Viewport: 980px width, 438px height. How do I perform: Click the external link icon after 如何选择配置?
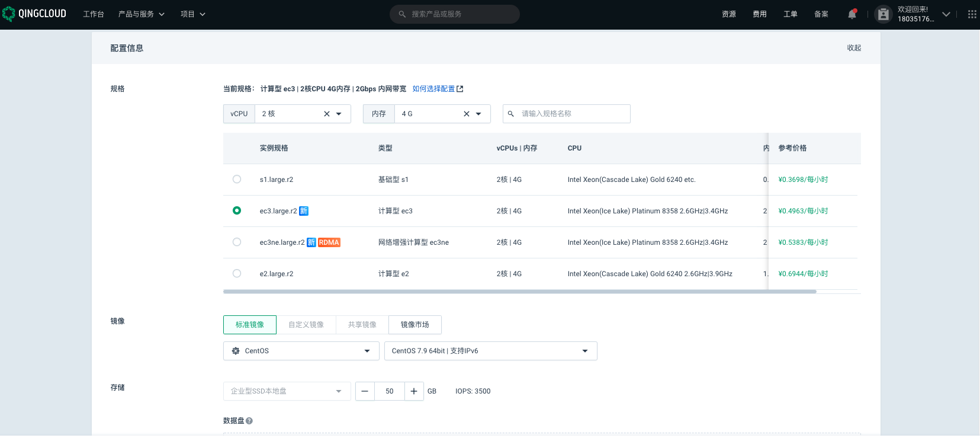point(460,89)
